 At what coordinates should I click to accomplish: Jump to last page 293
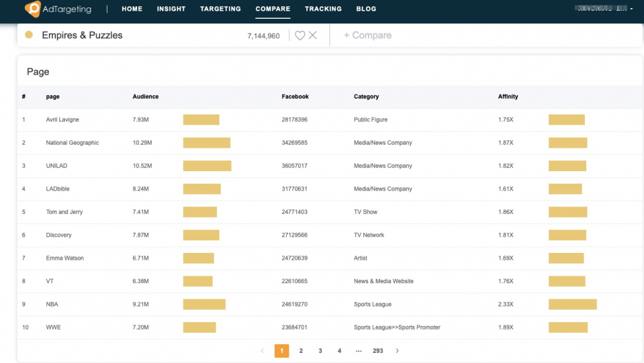pyautogui.click(x=378, y=350)
